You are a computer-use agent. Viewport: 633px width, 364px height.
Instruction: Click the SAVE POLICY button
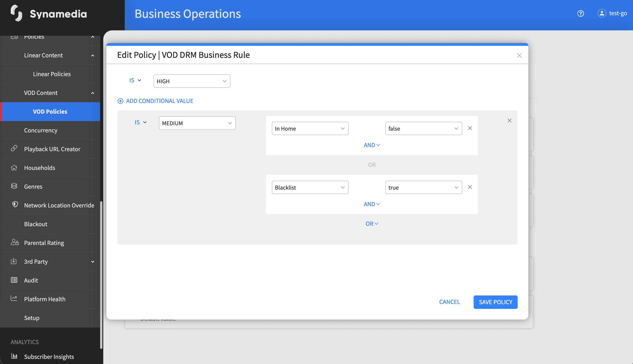495,302
